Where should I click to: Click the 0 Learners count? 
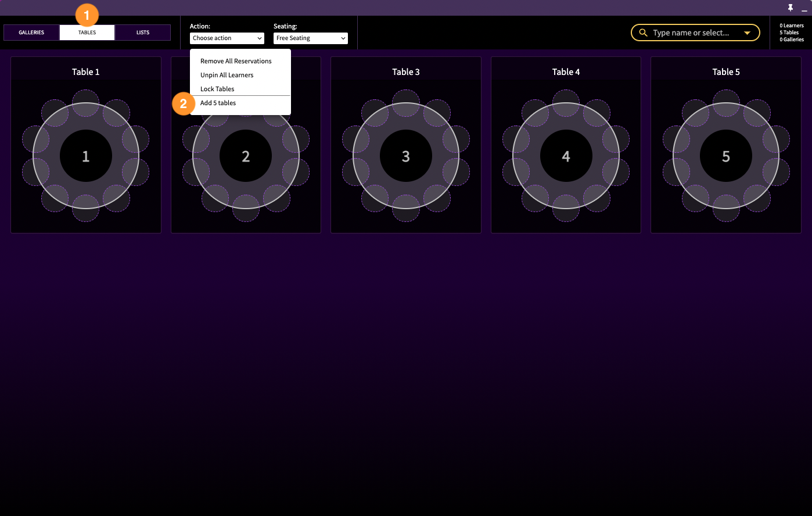[792, 26]
